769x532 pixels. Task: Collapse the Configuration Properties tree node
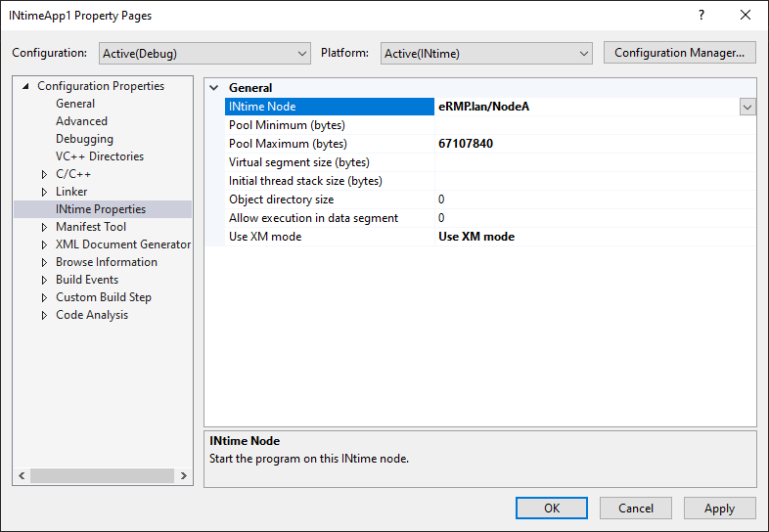25,86
